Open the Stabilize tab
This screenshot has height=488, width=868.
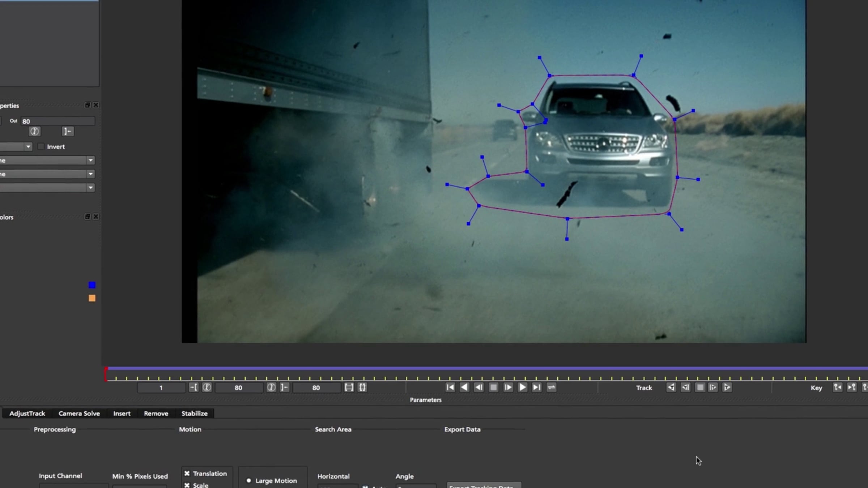click(x=195, y=413)
